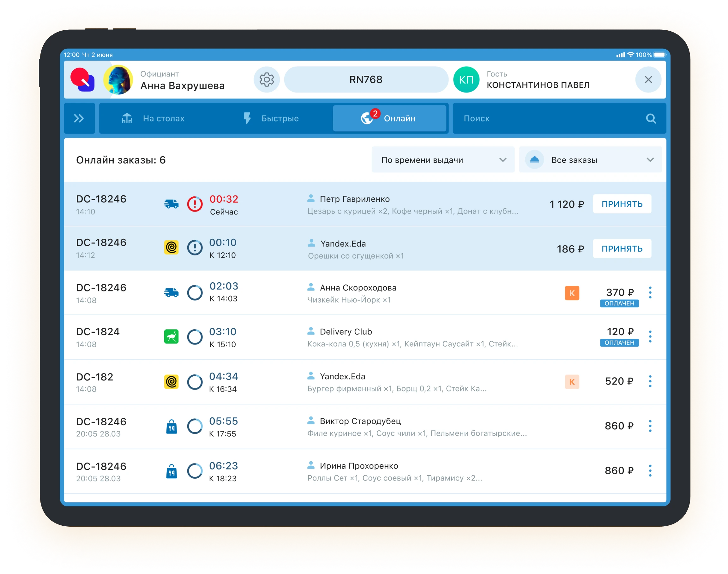Screen dimensions: 728x574
Task: Click the RN768 order number field
Action: coord(366,80)
